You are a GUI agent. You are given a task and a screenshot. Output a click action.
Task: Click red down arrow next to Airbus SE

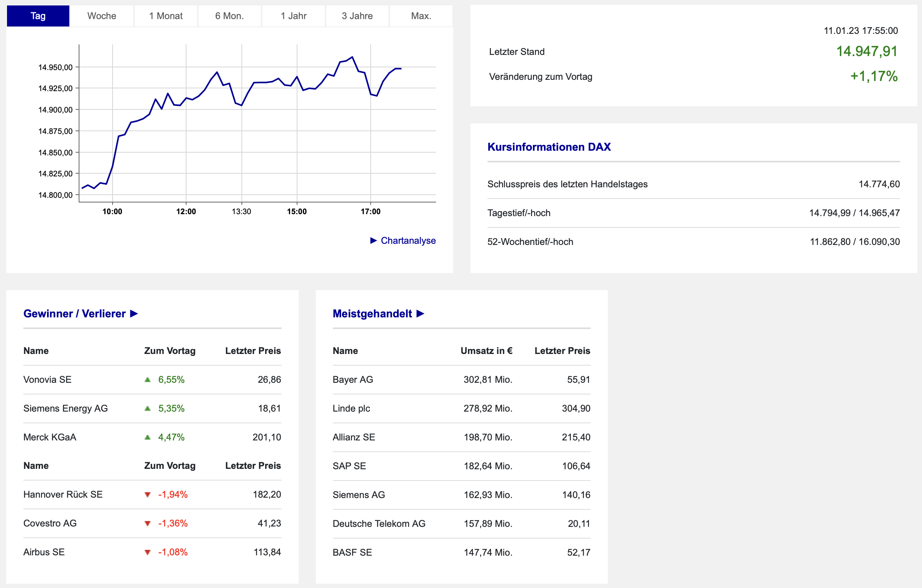pyautogui.click(x=148, y=552)
